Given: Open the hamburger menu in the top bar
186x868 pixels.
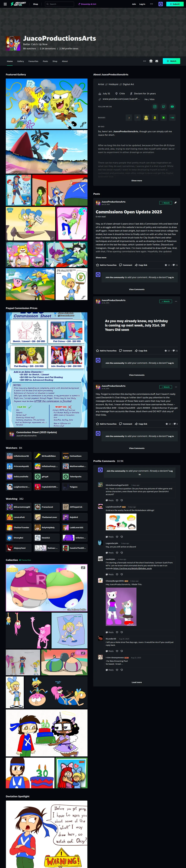Looking at the screenshot, I should tap(5, 4).
